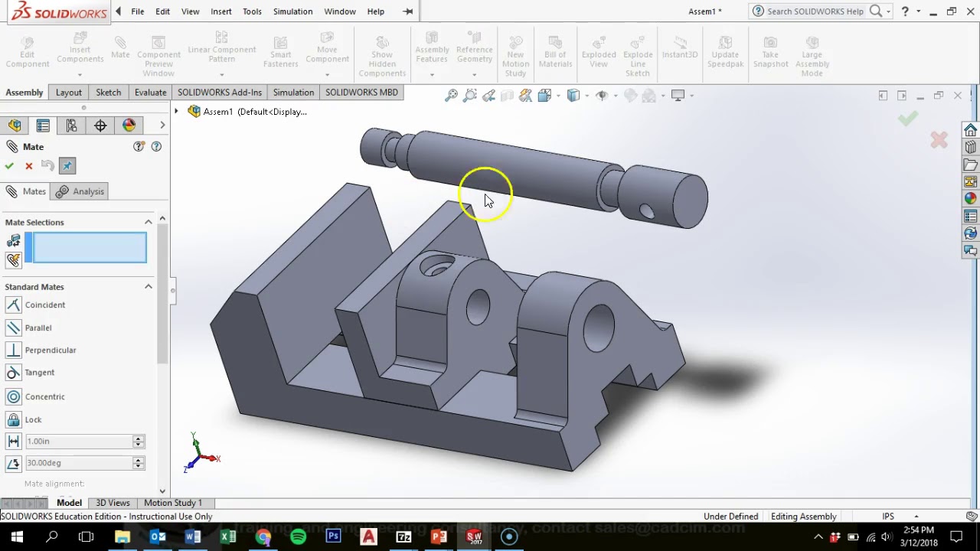Adjust the angle value spinner

(139, 462)
